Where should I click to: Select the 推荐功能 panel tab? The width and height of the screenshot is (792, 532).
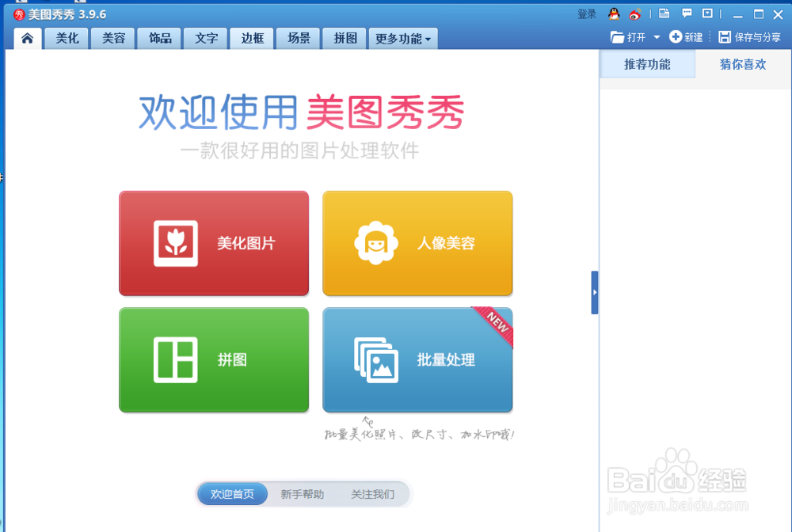pyautogui.click(x=647, y=64)
